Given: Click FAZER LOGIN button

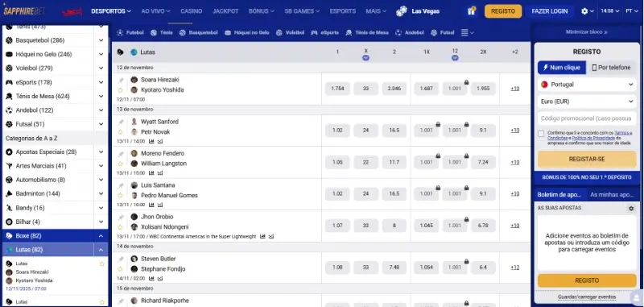Looking at the screenshot, I should click(550, 11).
